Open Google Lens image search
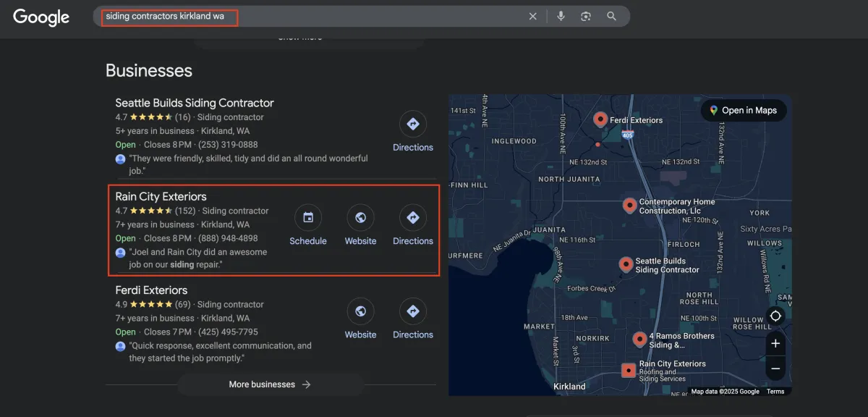Image resolution: width=868 pixels, height=417 pixels. (x=586, y=16)
